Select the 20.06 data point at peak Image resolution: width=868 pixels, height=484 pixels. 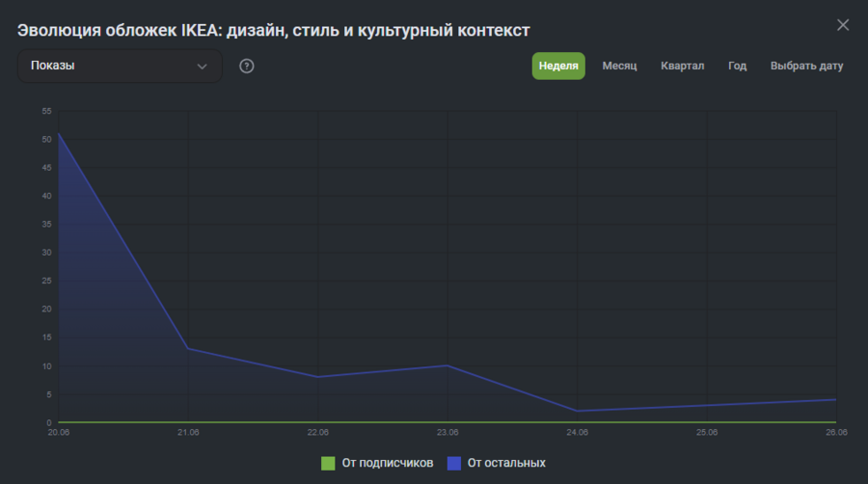59,133
